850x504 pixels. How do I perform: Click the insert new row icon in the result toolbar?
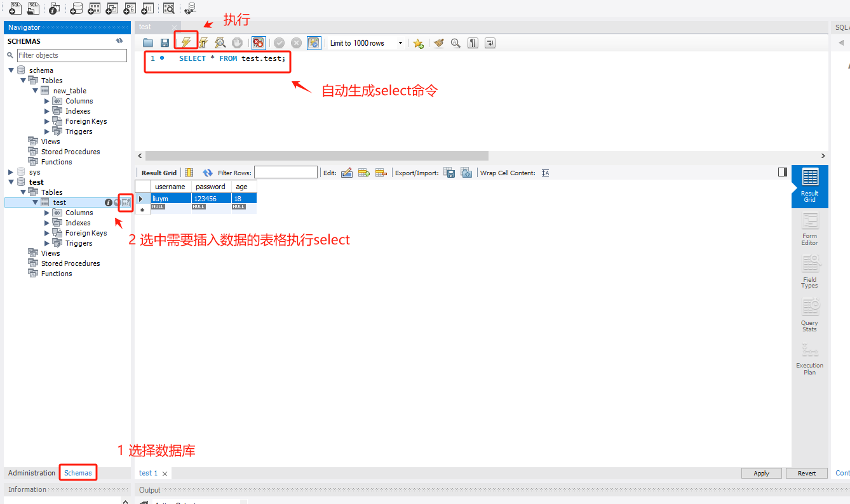364,173
